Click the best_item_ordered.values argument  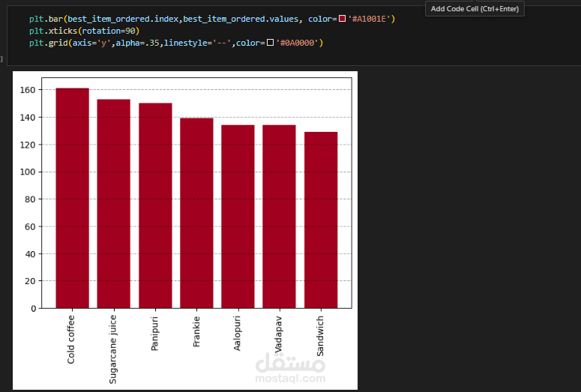[x=241, y=19]
